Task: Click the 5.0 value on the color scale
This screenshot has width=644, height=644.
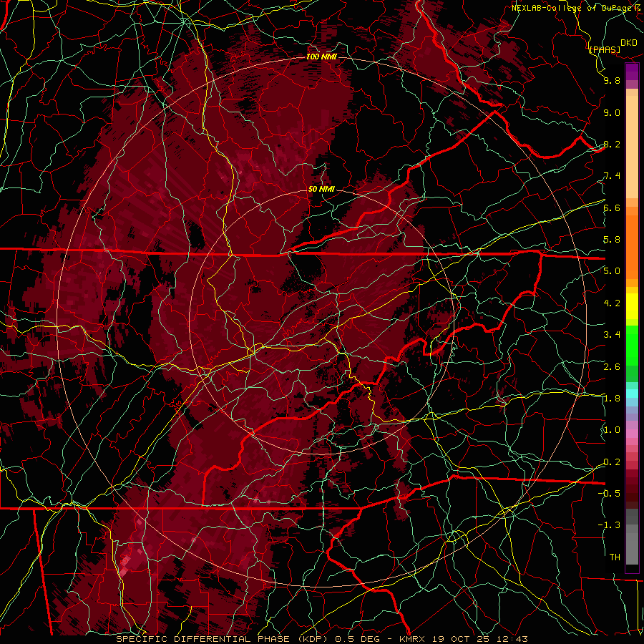Action: pos(612,271)
